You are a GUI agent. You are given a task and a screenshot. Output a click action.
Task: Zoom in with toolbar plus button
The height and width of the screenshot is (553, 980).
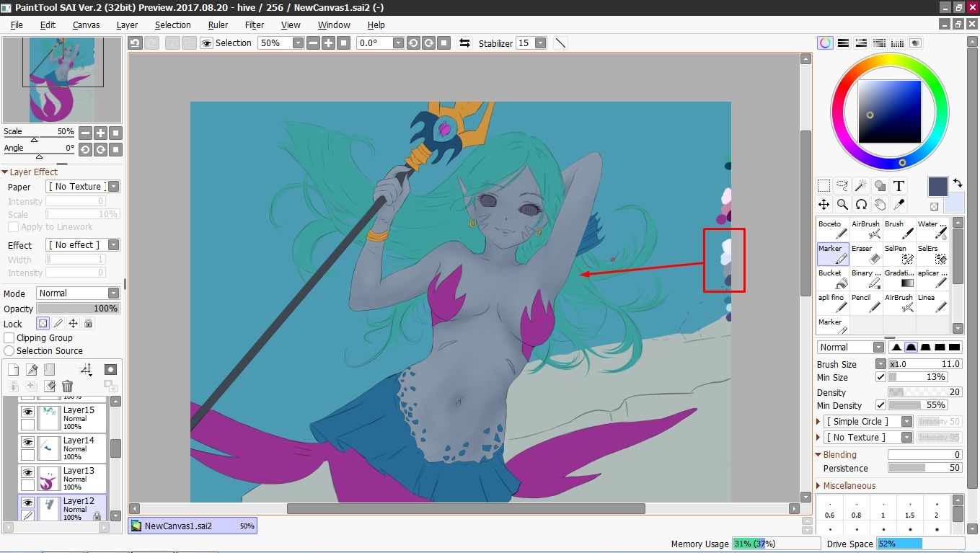(328, 43)
